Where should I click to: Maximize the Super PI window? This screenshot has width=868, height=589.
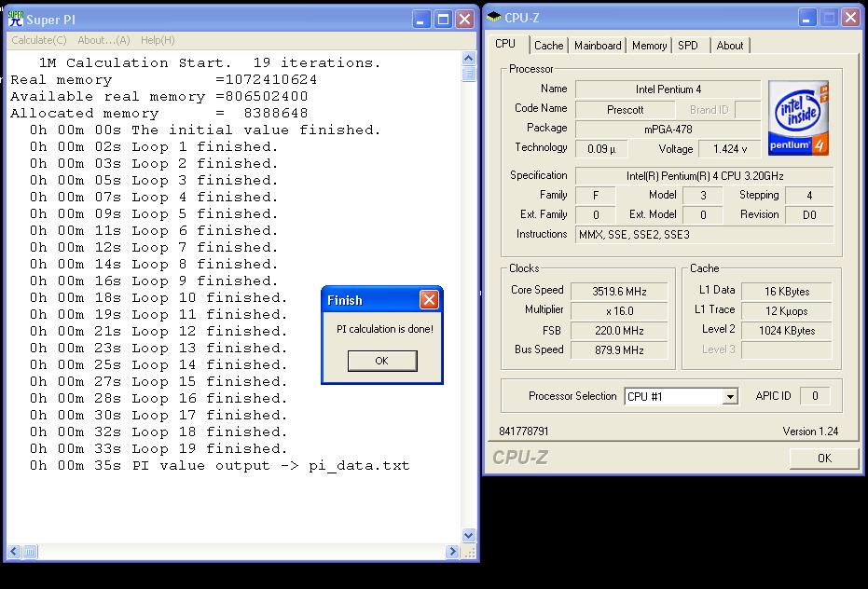443,20
